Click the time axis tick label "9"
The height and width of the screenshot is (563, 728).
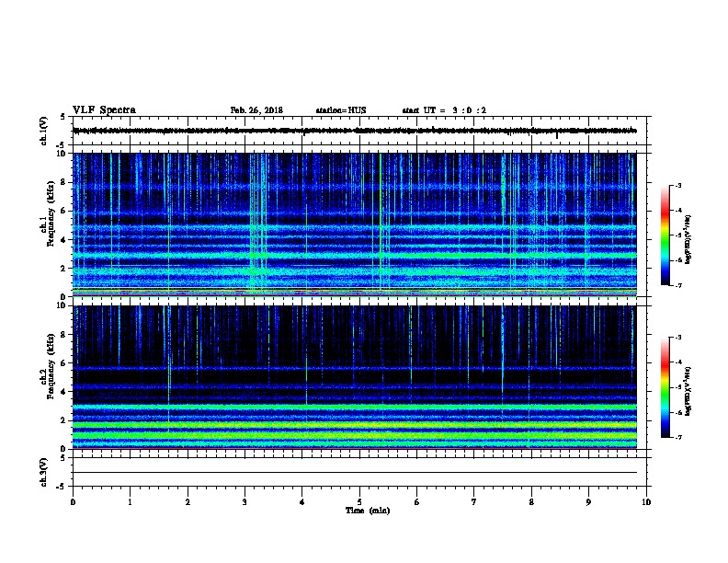pos(588,501)
